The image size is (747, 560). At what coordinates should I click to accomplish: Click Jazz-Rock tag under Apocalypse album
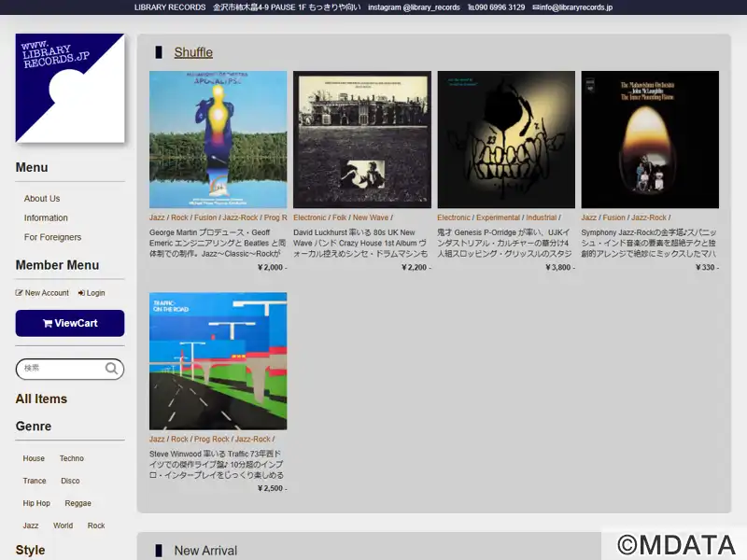click(240, 217)
